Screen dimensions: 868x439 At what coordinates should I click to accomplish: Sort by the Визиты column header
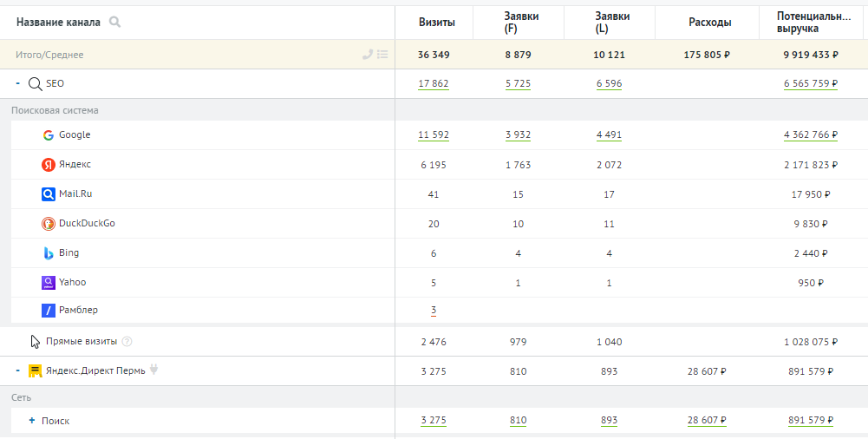pyautogui.click(x=437, y=23)
